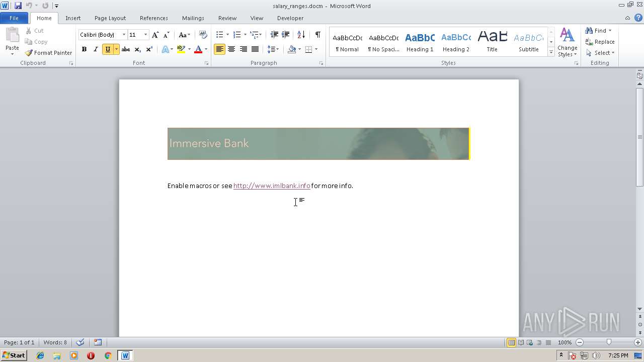Click the Paste clipboard icon
This screenshot has height=362, width=644.
tap(12, 35)
